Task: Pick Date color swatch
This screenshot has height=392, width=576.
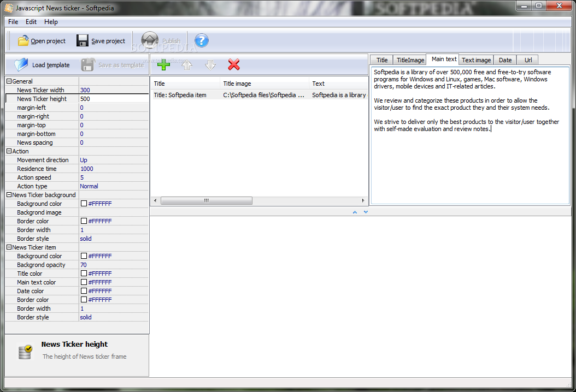Action: click(84, 291)
